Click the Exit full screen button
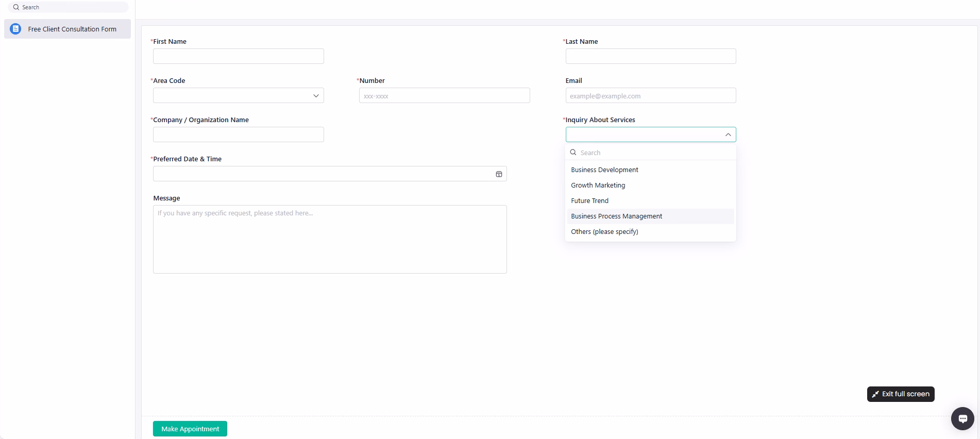 click(x=900, y=394)
